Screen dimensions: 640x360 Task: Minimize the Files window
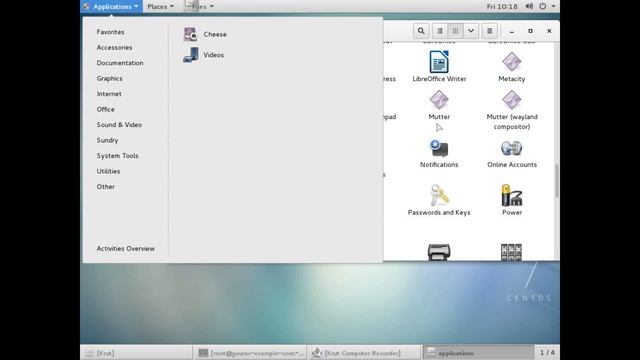tap(511, 31)
